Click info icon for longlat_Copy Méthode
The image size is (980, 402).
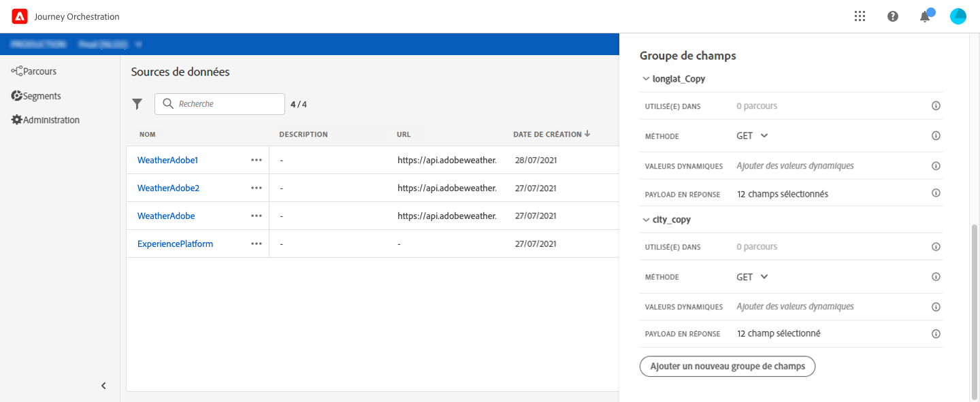[x=936, y=136]
